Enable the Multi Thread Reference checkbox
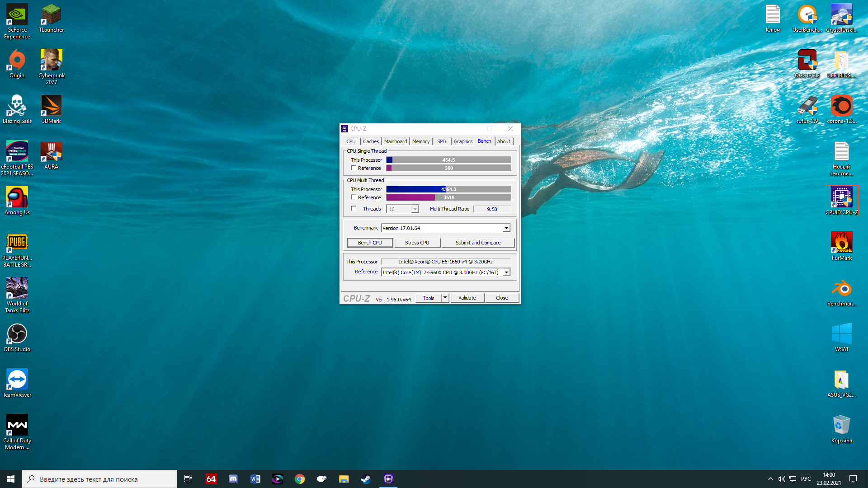 tap(354, 197)
